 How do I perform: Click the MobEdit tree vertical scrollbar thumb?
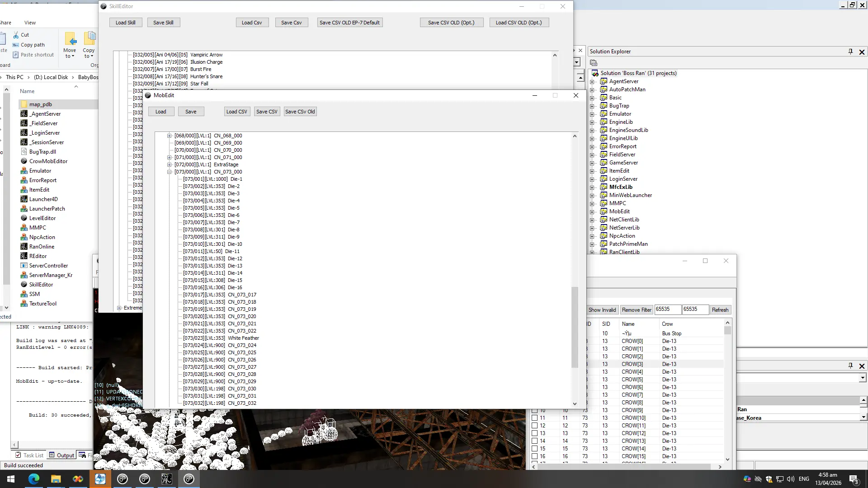(575, 328)
